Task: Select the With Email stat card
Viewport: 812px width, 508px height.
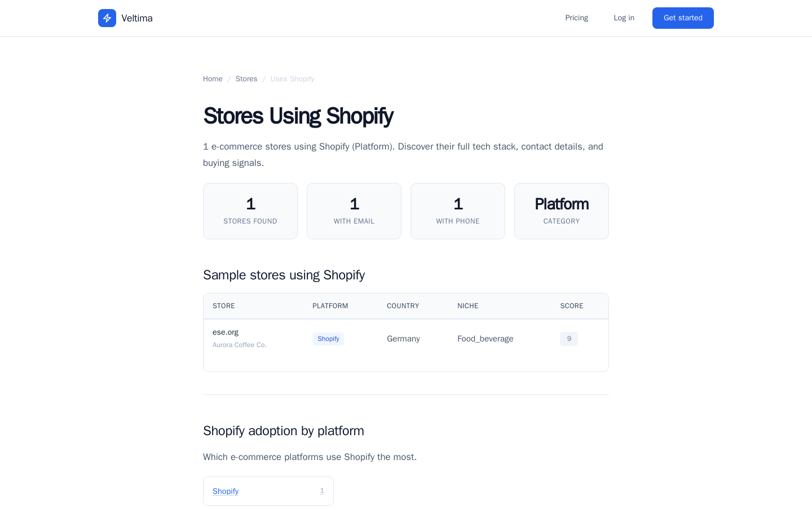Action: (354, 211)
